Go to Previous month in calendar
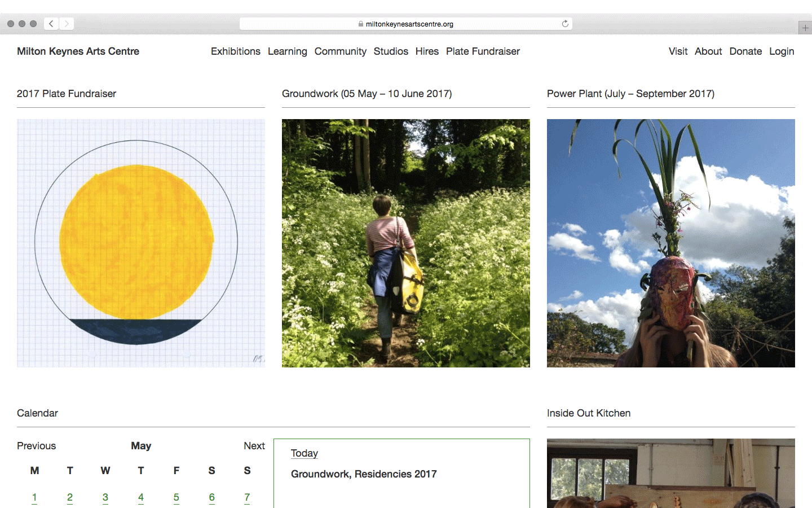 (36, 446)
